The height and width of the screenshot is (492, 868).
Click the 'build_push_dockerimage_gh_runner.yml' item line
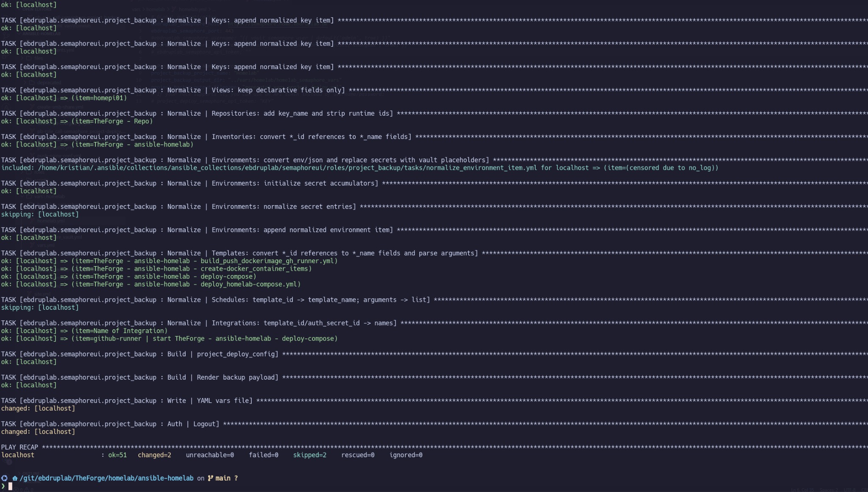[x=170, y=261]
